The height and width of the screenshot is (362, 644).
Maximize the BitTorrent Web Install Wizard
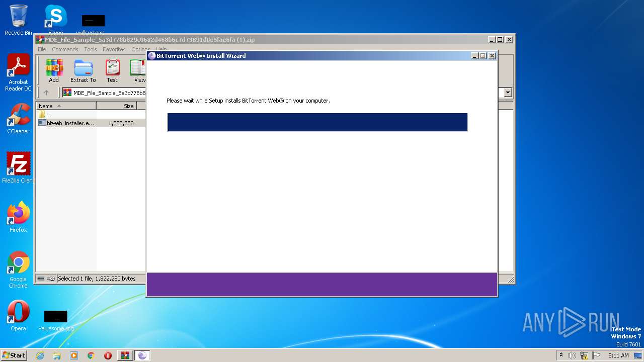point(483,56)
